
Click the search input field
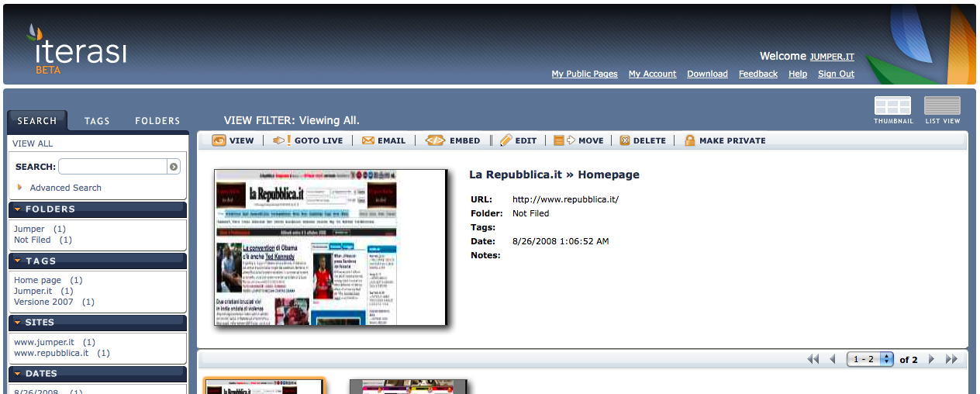click(113, 167)
